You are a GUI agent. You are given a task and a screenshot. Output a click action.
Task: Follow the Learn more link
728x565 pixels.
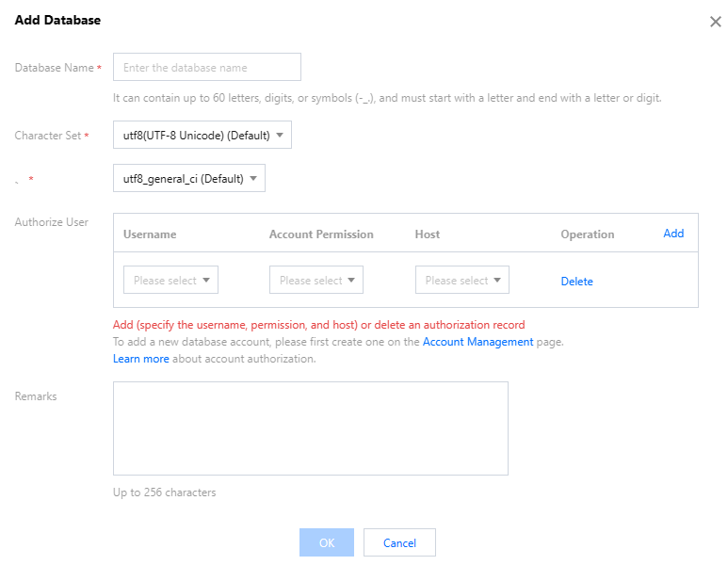tap(141, 359)
